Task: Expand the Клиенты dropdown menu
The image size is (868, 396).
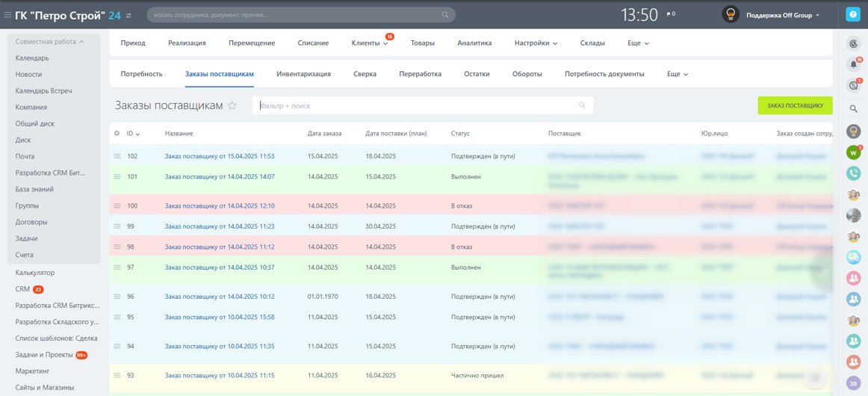Action: pyautogui.click(x=370, y=43)
